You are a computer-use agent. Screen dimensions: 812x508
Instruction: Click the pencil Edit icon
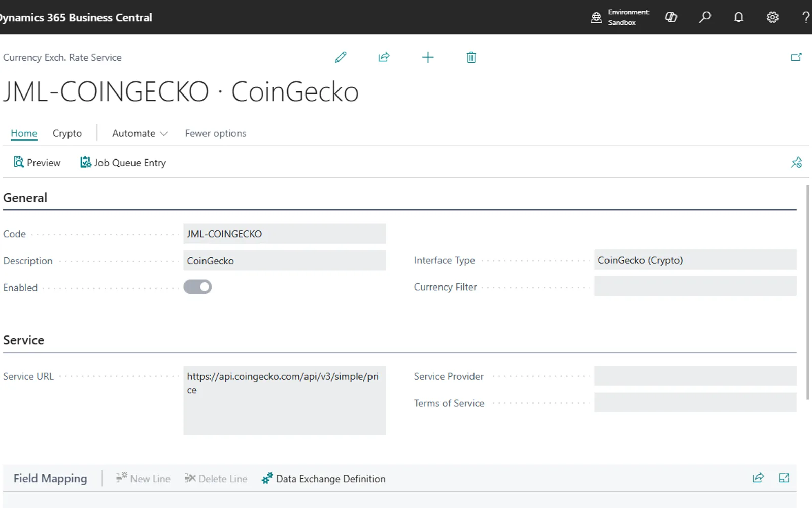341,57
